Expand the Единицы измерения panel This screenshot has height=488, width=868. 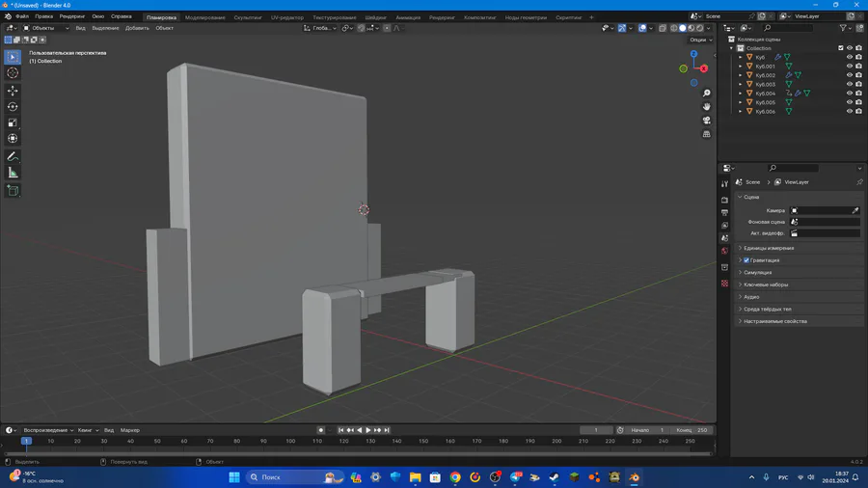click(769, 248)
